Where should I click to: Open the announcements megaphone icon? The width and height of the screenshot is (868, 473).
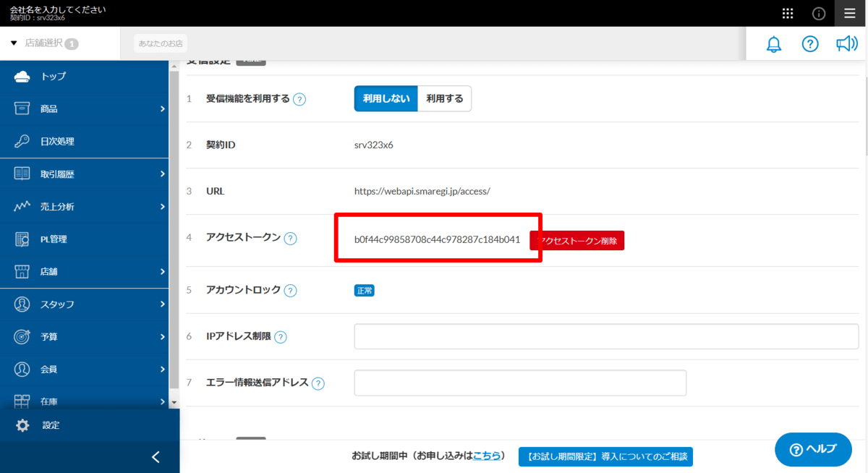coord(846,44)
